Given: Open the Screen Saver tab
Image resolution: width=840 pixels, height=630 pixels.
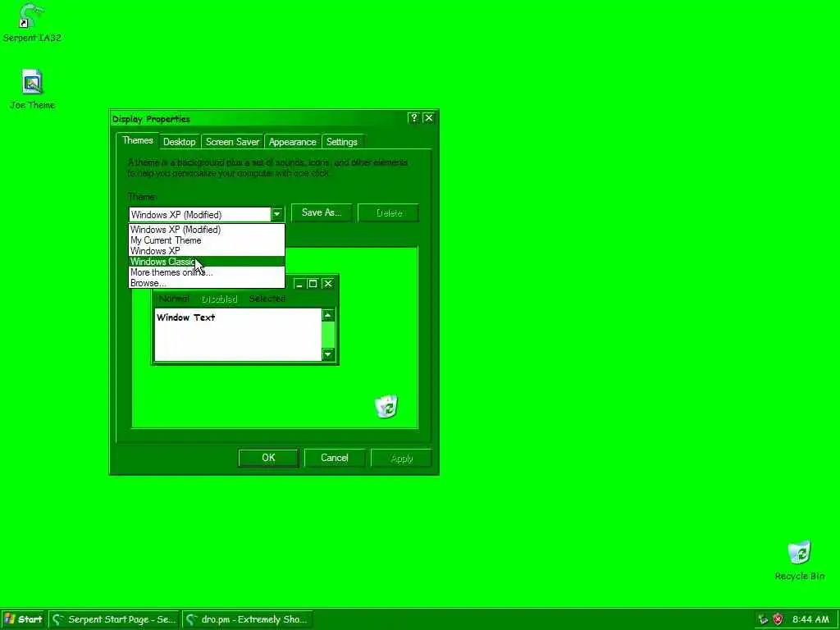Looking at the screenshot, I should click(x=232, y=142).
